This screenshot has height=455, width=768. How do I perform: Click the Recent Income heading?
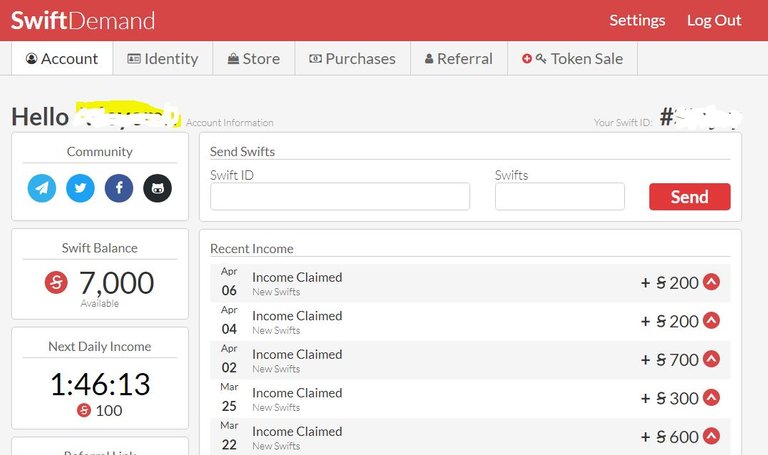coord(252,249)
